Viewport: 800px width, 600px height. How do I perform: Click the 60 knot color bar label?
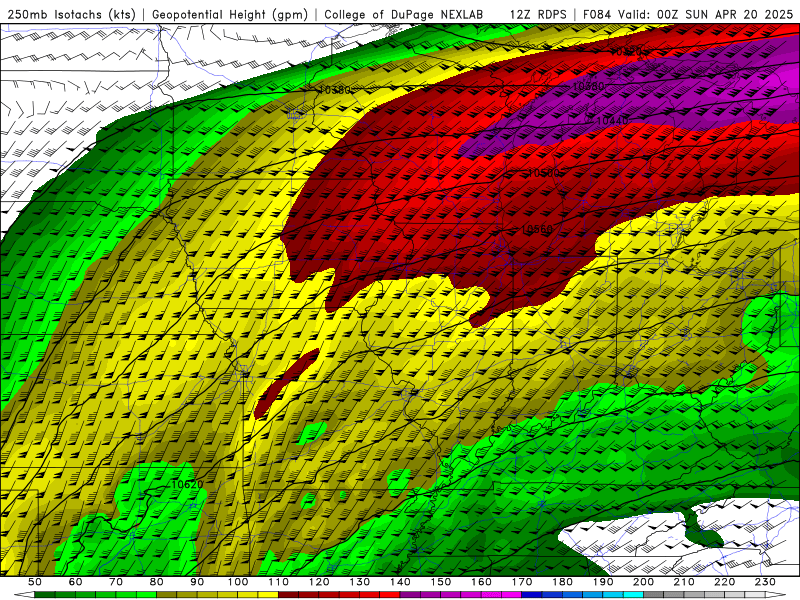coord(75,582)
